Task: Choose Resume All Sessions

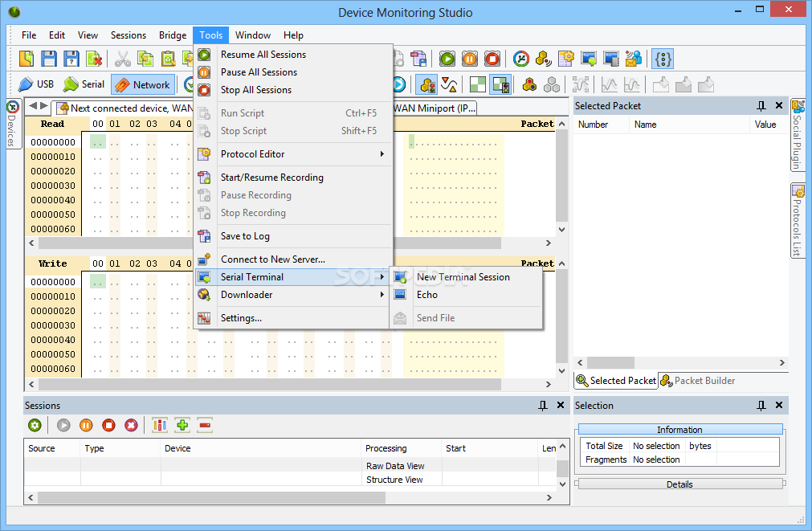Action: (x=293, y=55)
